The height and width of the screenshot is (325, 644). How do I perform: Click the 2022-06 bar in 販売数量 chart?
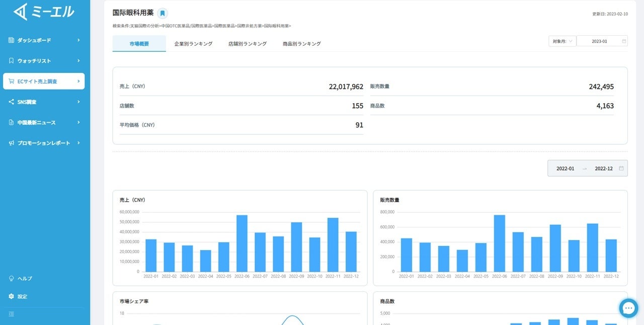coord(499,243)
